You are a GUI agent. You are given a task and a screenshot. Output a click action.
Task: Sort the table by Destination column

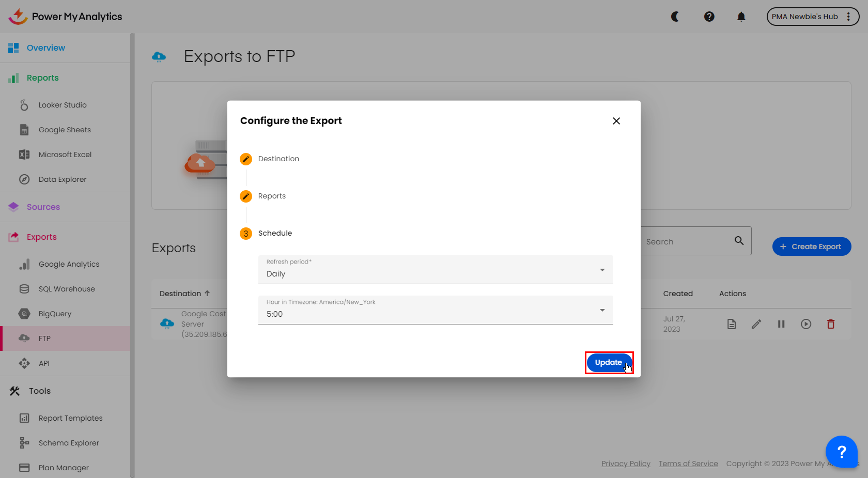(x=184, y=294)
